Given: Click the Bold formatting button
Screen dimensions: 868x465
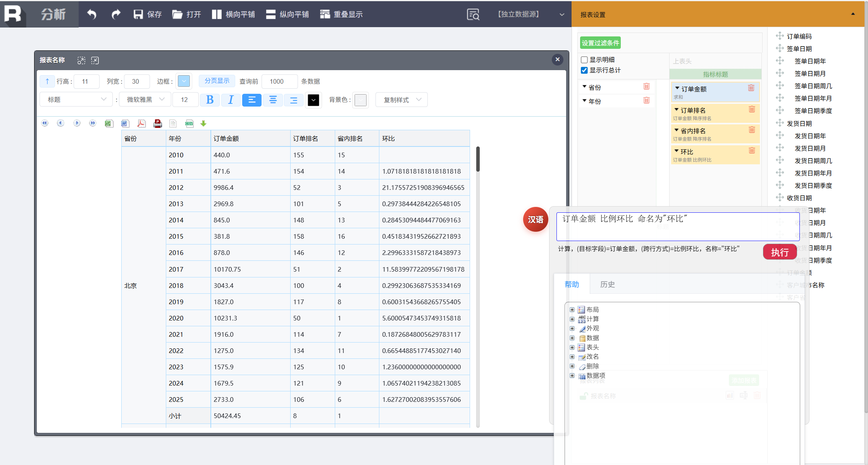Looking at the screenshot, I should (210, 100).
